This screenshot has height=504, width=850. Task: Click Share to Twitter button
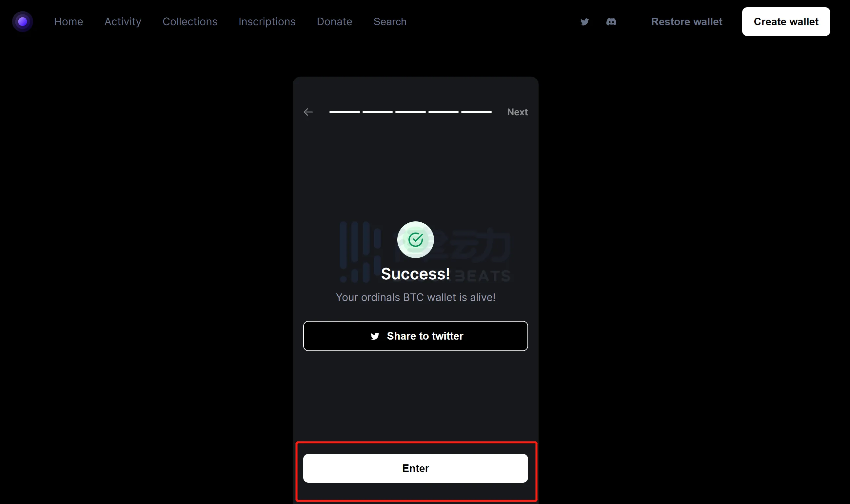coord(415,336)
